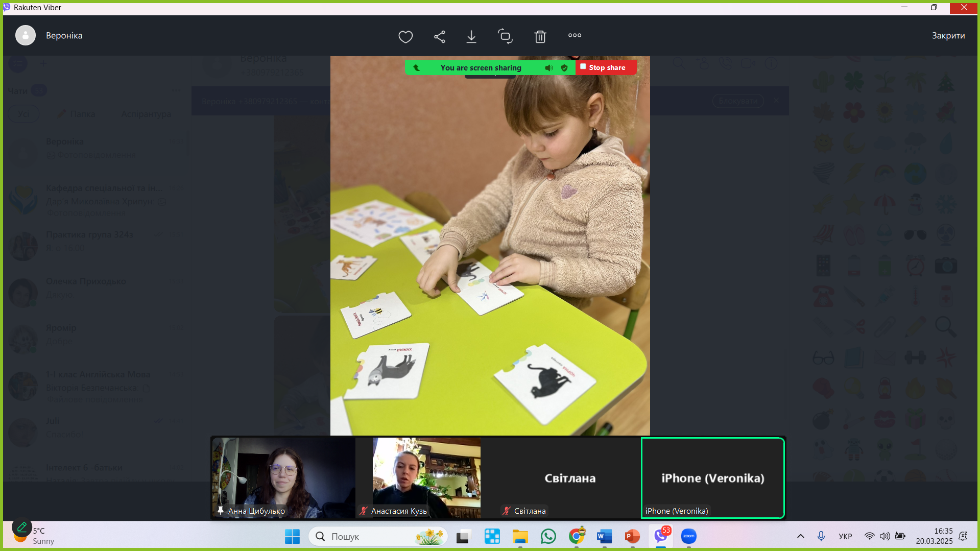
Task: Stop screen sharing with Stop share
Action: (606, 67)
